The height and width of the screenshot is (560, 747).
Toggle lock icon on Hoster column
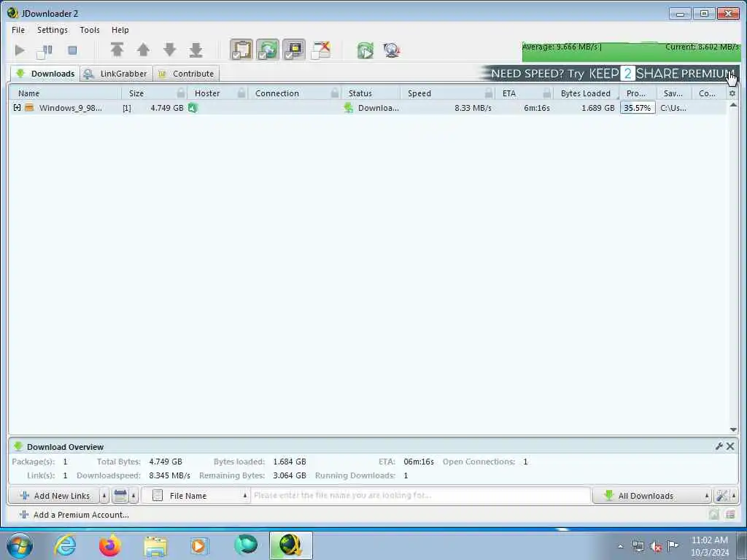241,93
